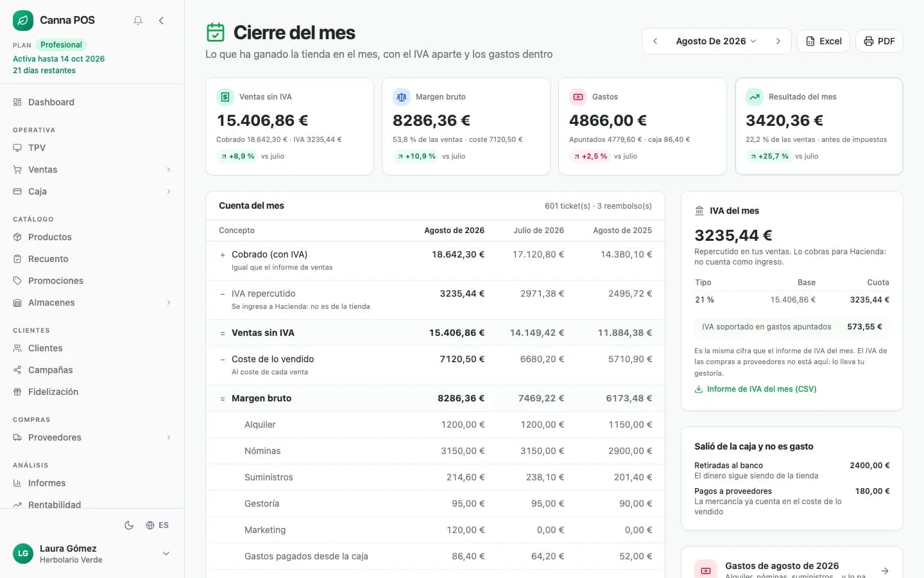Click the Promociones tag icon
The height and width of the screenshot is (578, 924).
[x=17, y=281]
